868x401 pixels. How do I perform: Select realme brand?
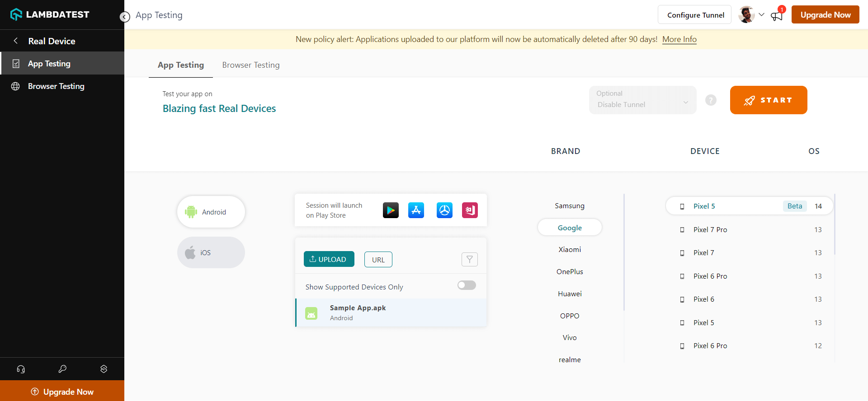(x=570, y=360)
